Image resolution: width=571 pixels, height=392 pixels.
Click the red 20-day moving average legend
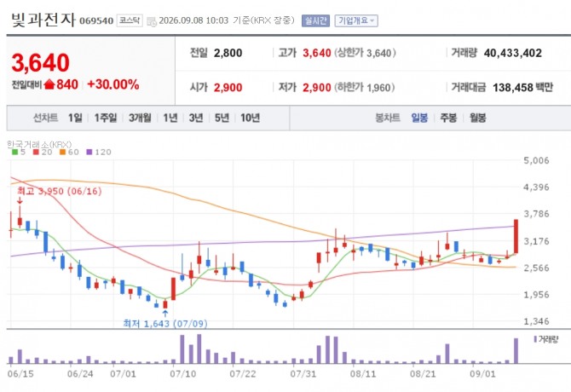43,153
